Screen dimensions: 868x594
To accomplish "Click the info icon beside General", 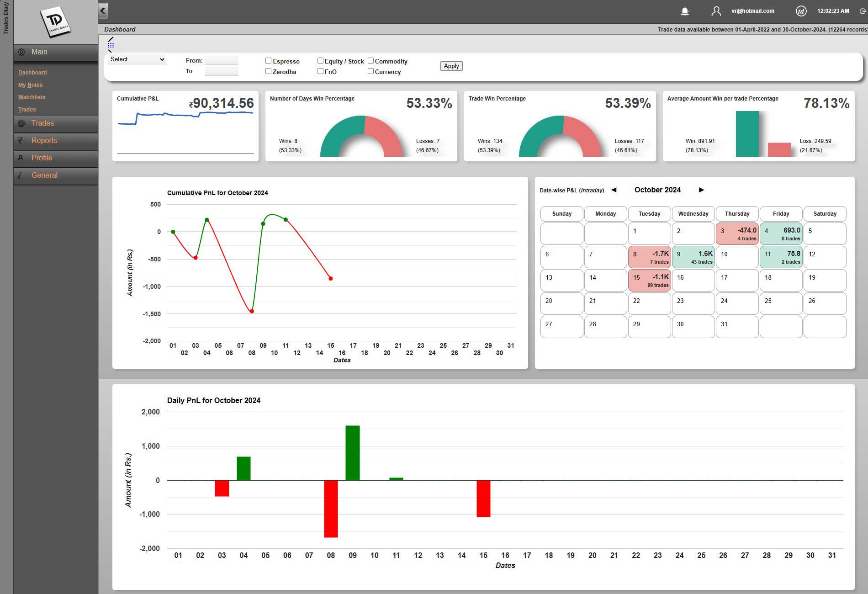I will coord(20,175).
